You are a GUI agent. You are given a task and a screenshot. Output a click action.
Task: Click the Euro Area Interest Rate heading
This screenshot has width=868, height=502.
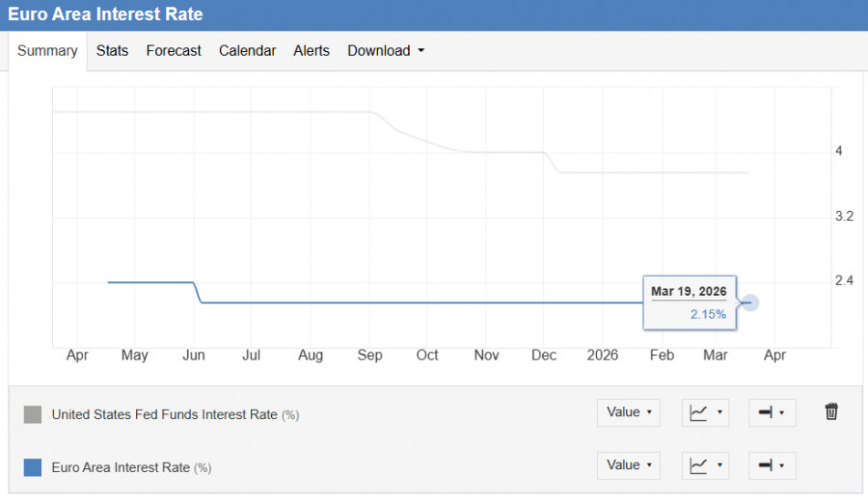coord(105,15)
